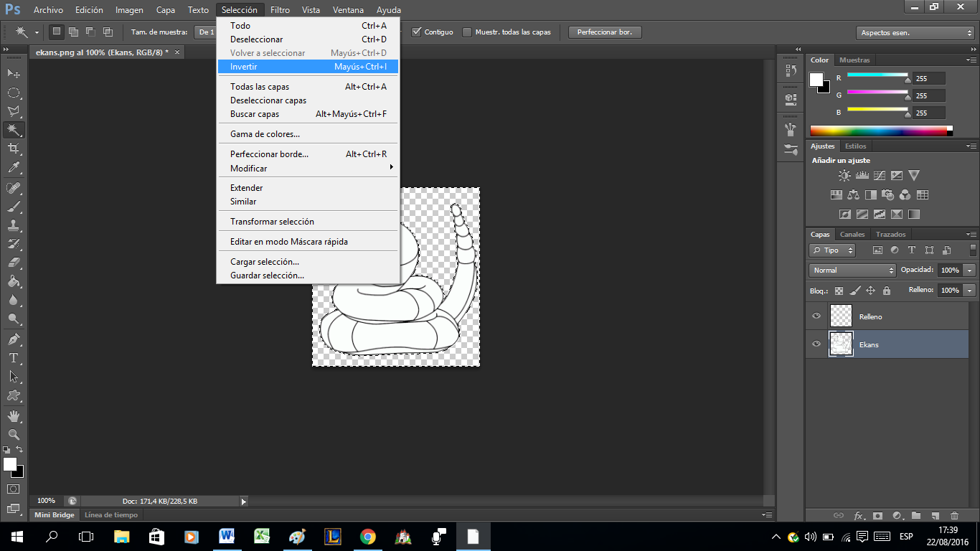Click the zoom percentage field in status bar
The height and width of the screenshot is (551, 980).
tap(46, 501)
